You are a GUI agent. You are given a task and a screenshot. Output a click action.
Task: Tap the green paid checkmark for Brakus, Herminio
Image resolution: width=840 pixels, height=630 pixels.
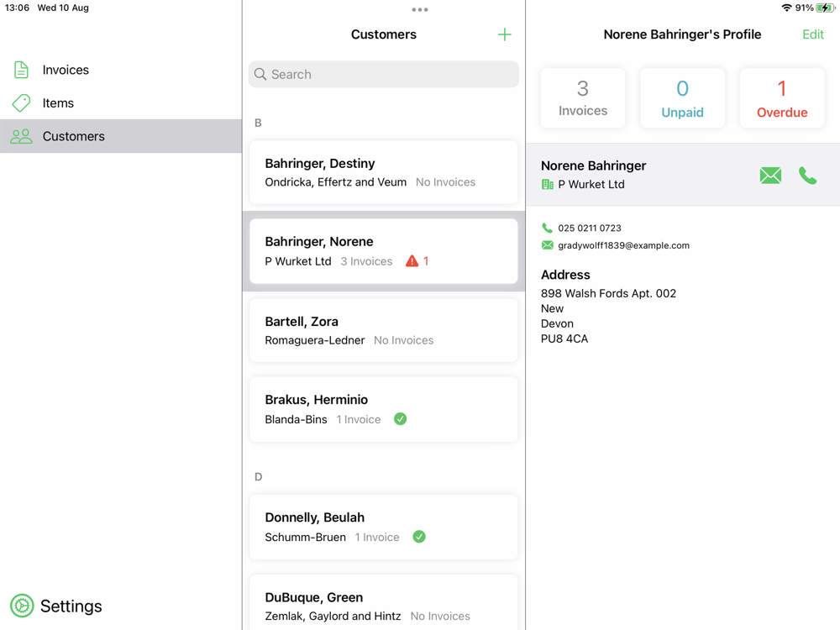pos(401,419)
